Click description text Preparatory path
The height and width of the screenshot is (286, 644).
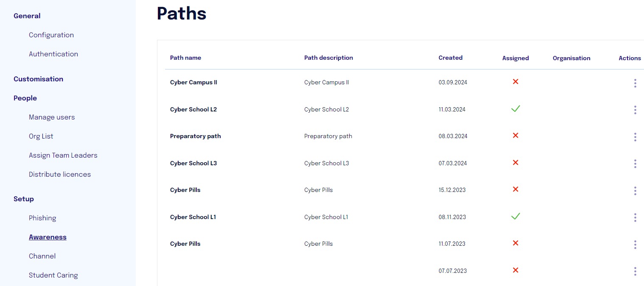click(328, 136)
